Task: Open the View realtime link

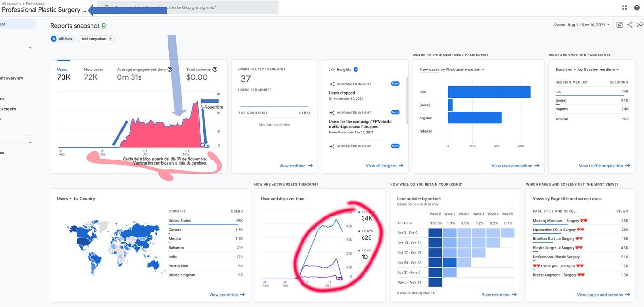Action: [296, 166]
